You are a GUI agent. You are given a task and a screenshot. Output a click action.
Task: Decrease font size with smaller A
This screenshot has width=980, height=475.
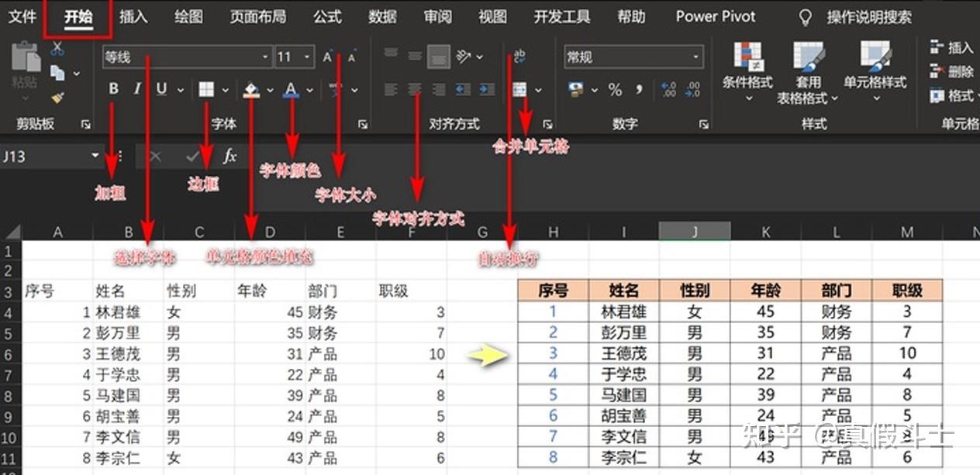point(352,57)
